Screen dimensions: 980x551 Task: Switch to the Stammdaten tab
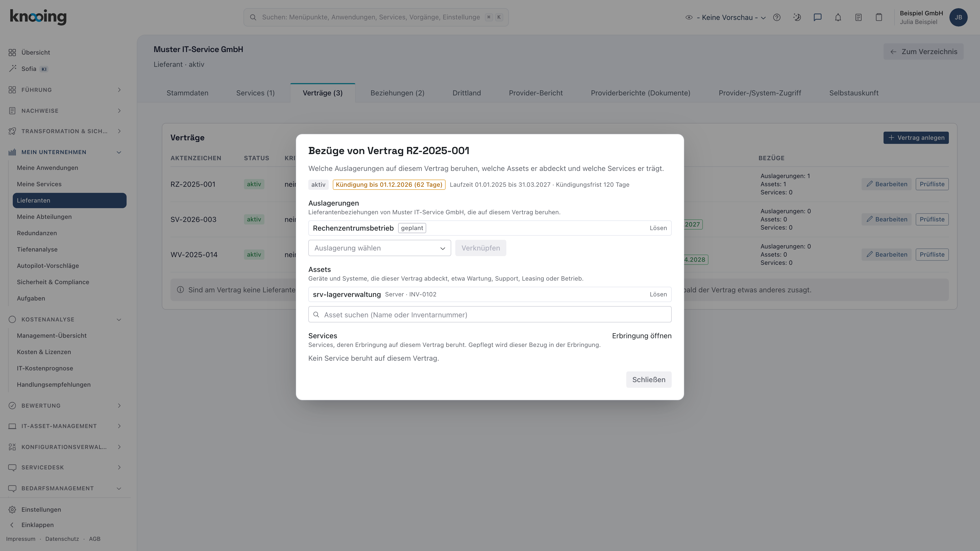click(x=187, y=93)
